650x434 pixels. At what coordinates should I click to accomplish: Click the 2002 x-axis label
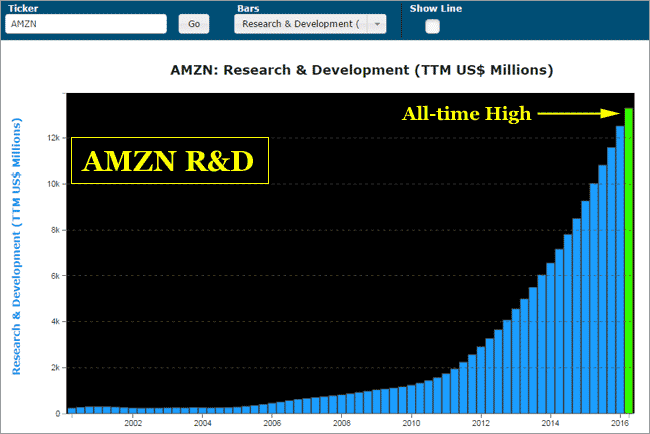pos(133,423)
